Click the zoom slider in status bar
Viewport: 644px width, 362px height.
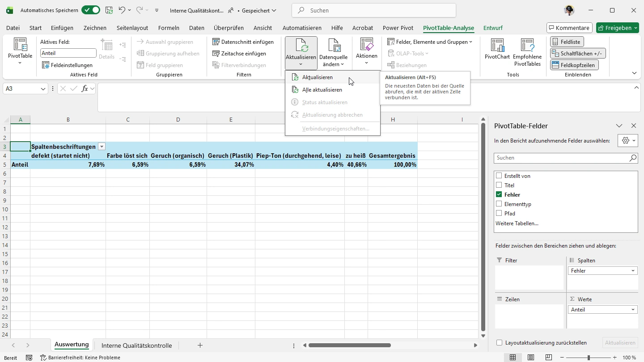click(x=589, y=358)
